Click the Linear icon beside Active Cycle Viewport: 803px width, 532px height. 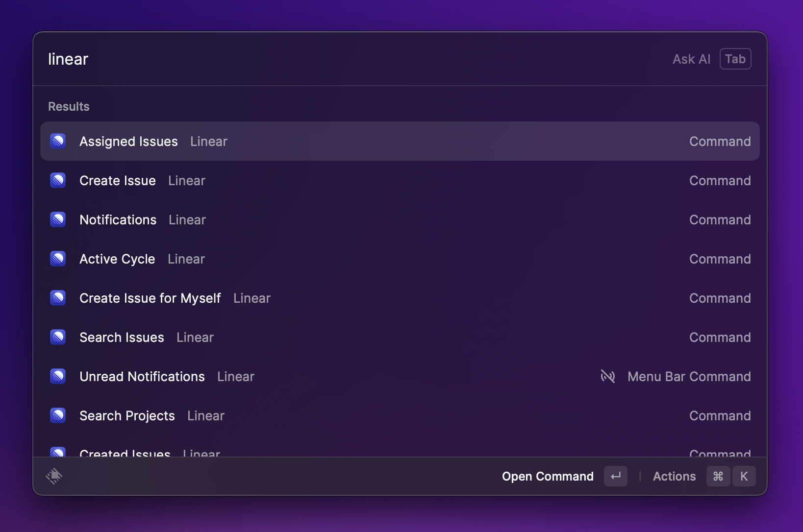click(58, 259)
